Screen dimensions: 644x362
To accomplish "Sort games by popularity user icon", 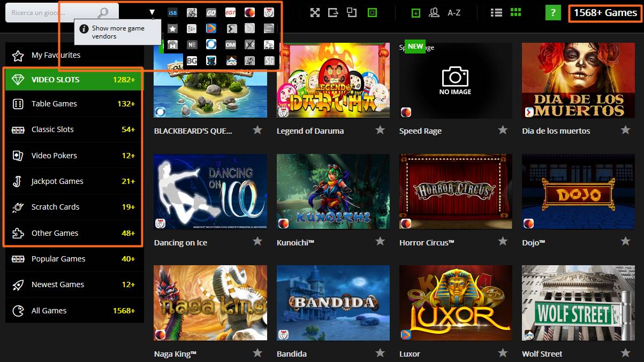I will tap(434, 12).
